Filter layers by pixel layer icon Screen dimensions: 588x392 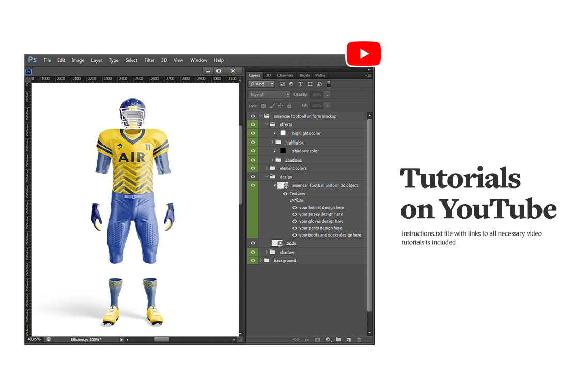(282, 84)
